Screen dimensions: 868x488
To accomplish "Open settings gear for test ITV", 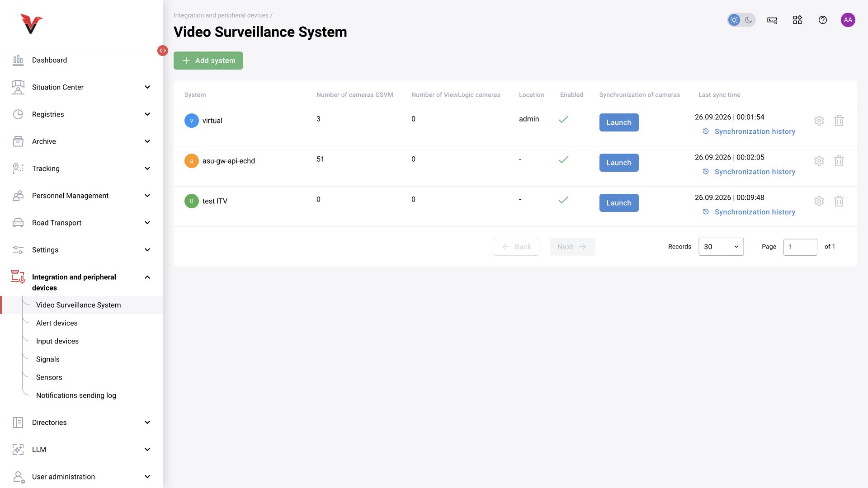I will tap(819, 201).
